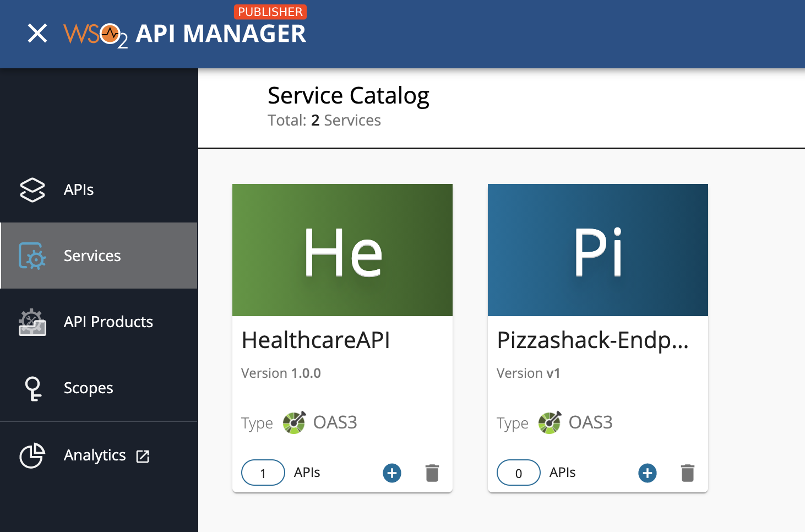Delete the HealthcareAPI service via trash icon
805x532 pixels.
(432, 473)
